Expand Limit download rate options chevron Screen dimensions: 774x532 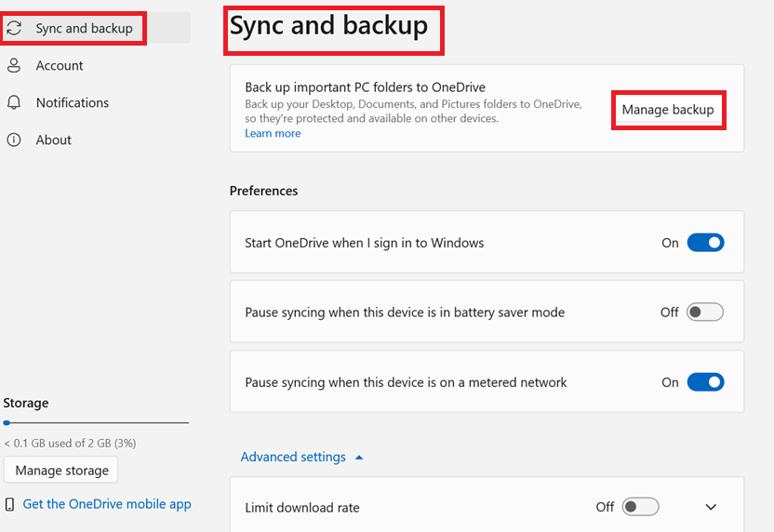coord(711,507)
